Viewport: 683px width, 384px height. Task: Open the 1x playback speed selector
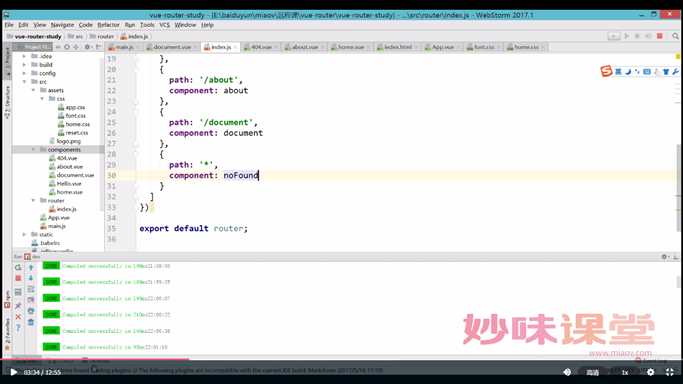click(x=625, y=372)
